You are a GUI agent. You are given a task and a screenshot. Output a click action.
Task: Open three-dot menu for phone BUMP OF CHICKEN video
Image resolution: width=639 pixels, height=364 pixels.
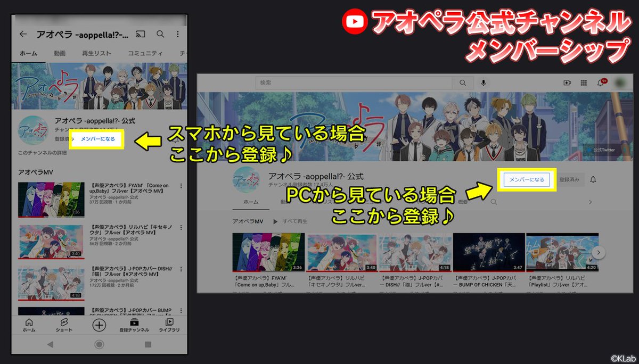coord(181,311)
